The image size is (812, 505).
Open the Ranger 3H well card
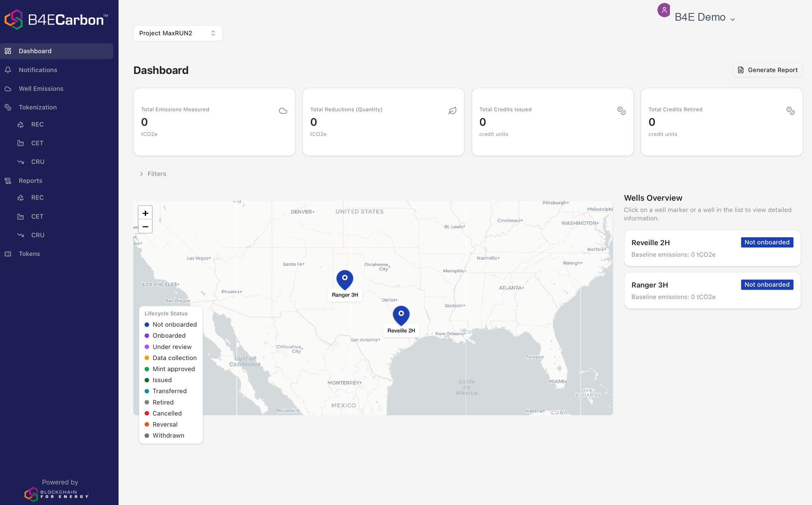(712, 290)
